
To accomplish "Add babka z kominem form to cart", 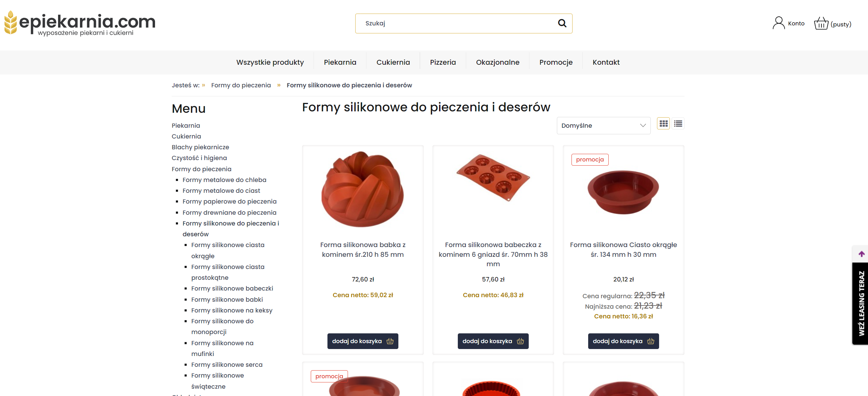I will (x=363, y=341).
